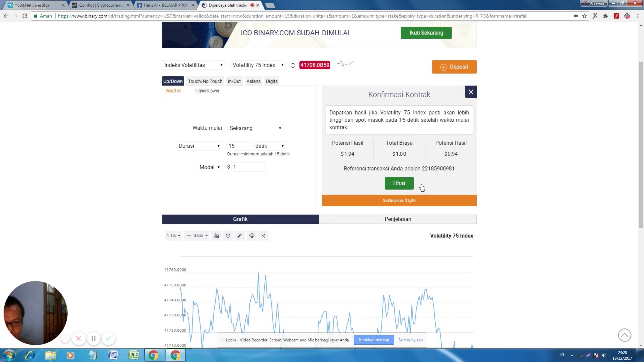The width and height of the screenshot is (644, 362).
Task: Select the Touch/No Touch tab
Action: tap(205, 81)
